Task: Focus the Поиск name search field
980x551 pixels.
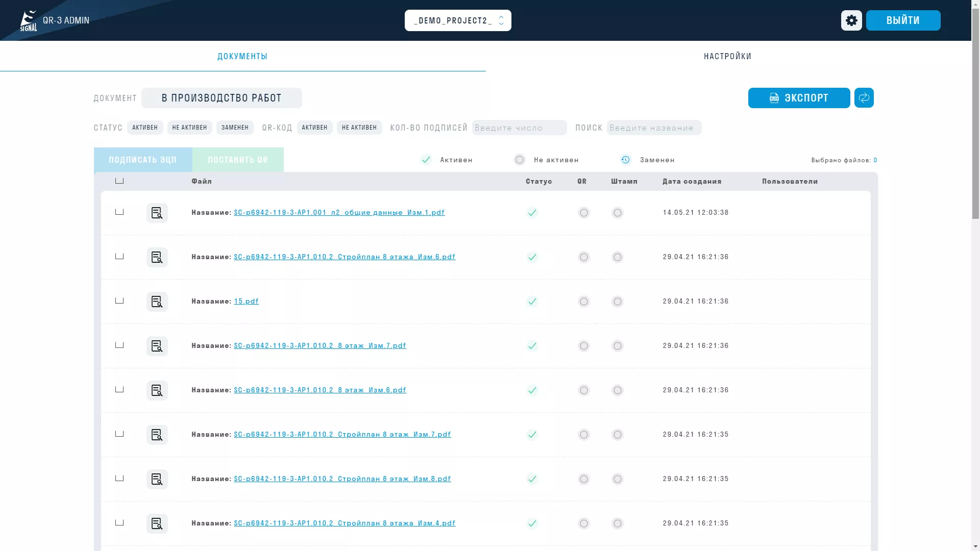Action: [654, 128]
